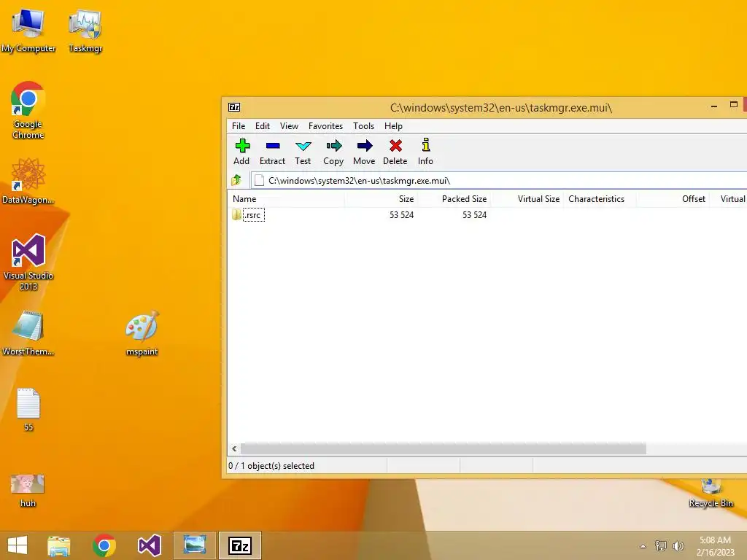Screen dimensions: 747x560
Task: Click the Extract toolbar icon
Action: (273, 152)
